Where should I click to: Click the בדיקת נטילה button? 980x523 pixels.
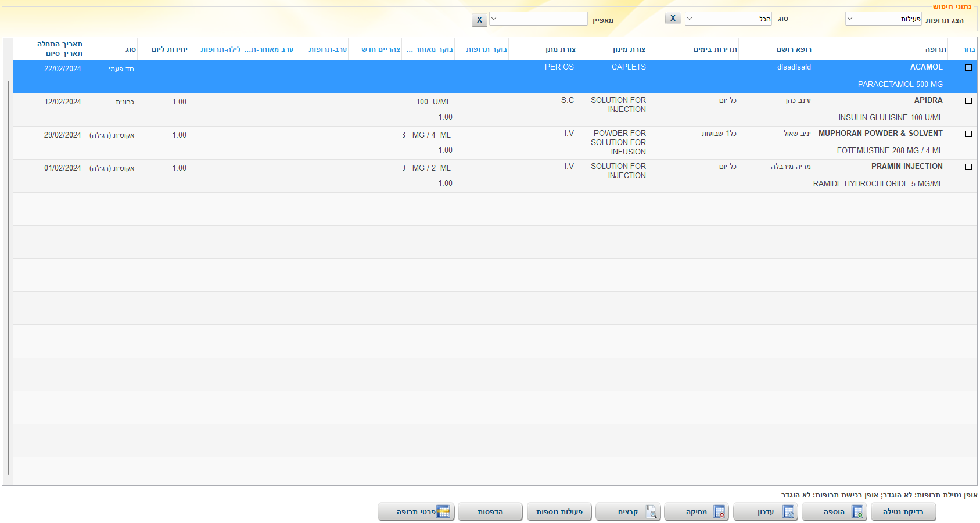(903, 512)
